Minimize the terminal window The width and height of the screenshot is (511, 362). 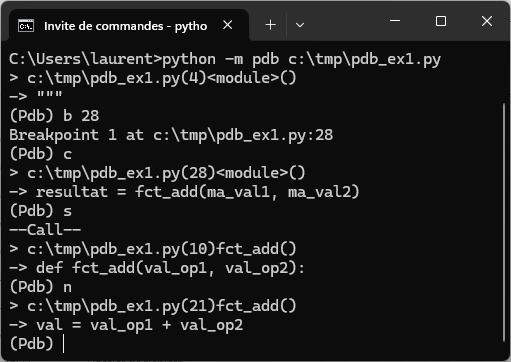395,21
